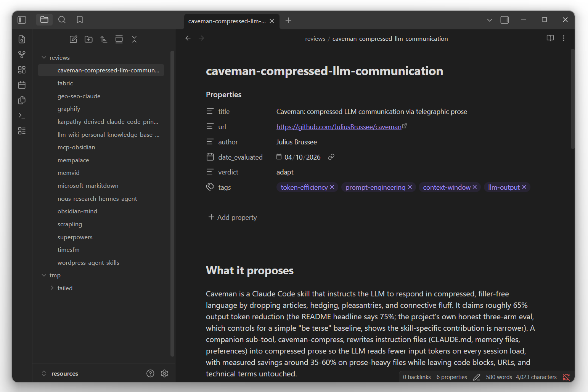Screen dimensions: 588x392
Task: Open the caveman-compressed-llm tab
Action: coord(227,21)
